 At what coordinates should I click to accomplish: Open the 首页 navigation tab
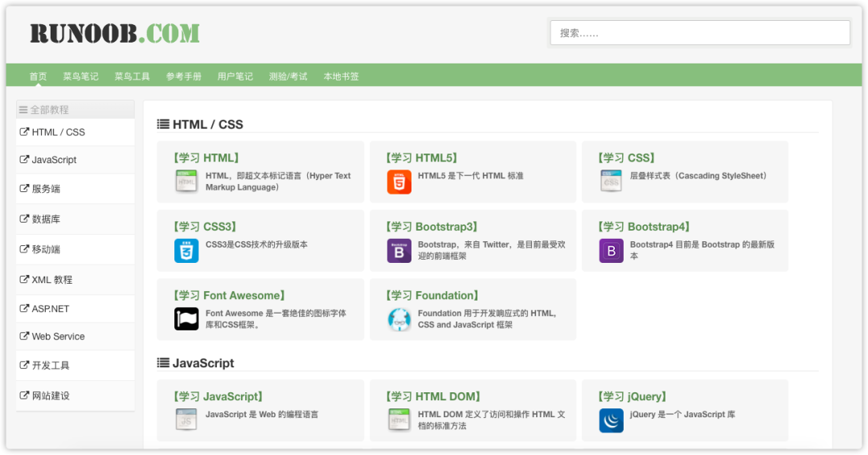pos(39,76)
